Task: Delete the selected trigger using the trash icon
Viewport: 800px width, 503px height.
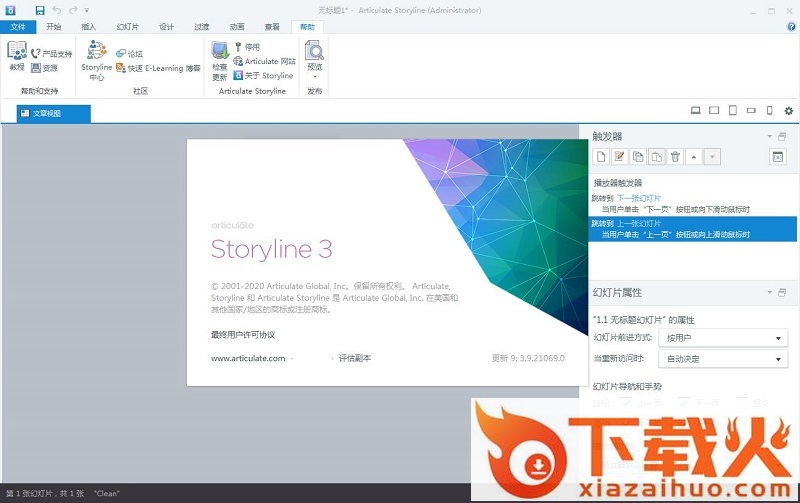Action: click(675, 156)
